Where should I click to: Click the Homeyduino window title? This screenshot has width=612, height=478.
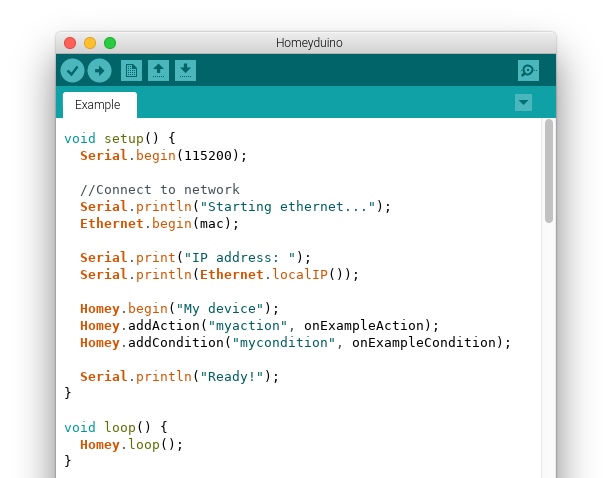pyautogui.click(x=309, y=43)
